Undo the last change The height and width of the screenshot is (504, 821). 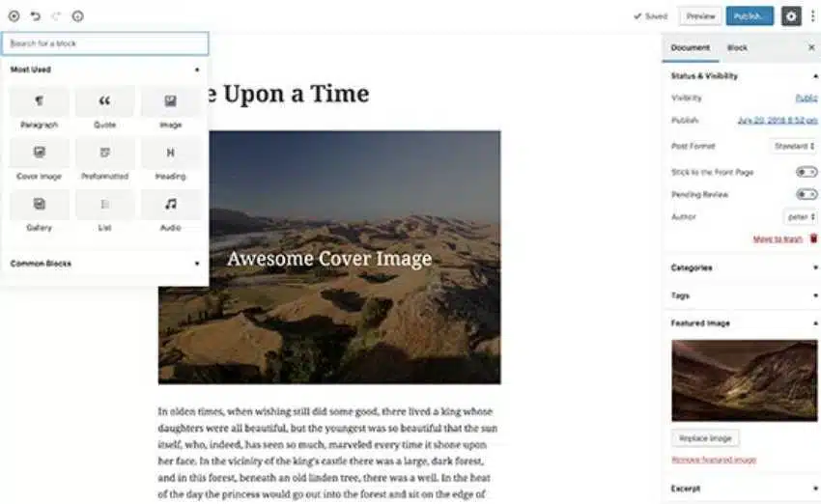click(x=35, y=16)
